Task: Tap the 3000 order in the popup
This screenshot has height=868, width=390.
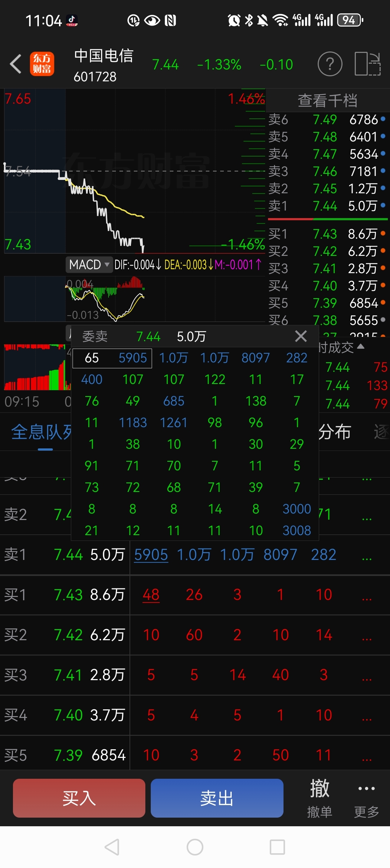Action: (x=297, y=509)
